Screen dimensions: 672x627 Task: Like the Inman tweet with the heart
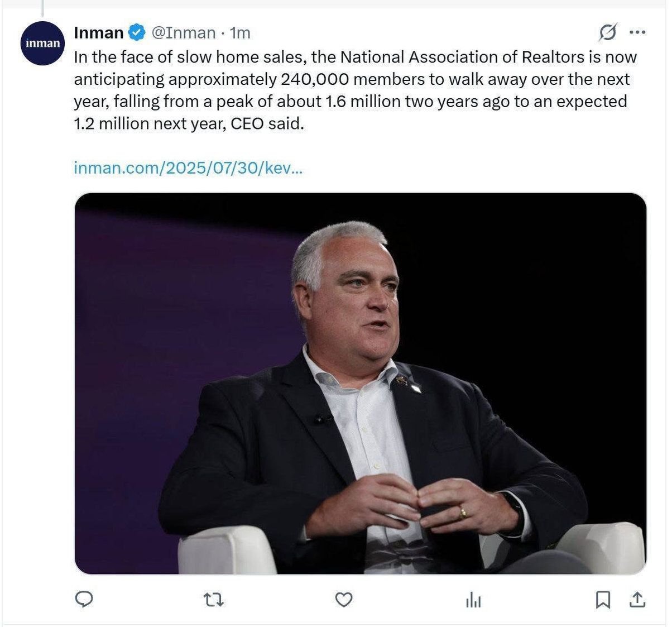[x=343, y=600]
